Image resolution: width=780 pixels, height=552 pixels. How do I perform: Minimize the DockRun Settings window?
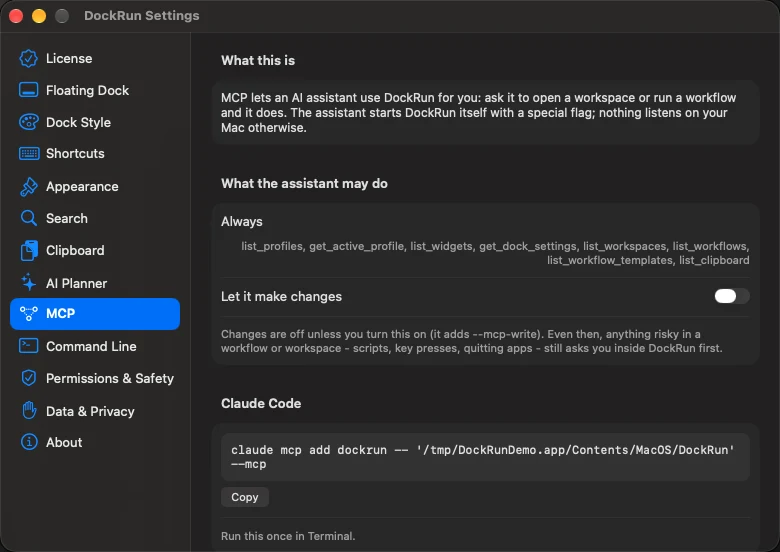pos(39,16)
